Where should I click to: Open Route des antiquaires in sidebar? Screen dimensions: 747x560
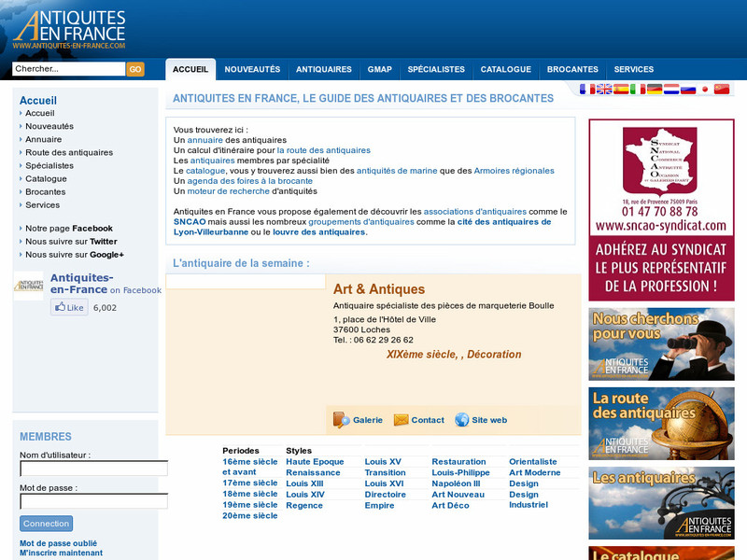(x=69, y=152)
